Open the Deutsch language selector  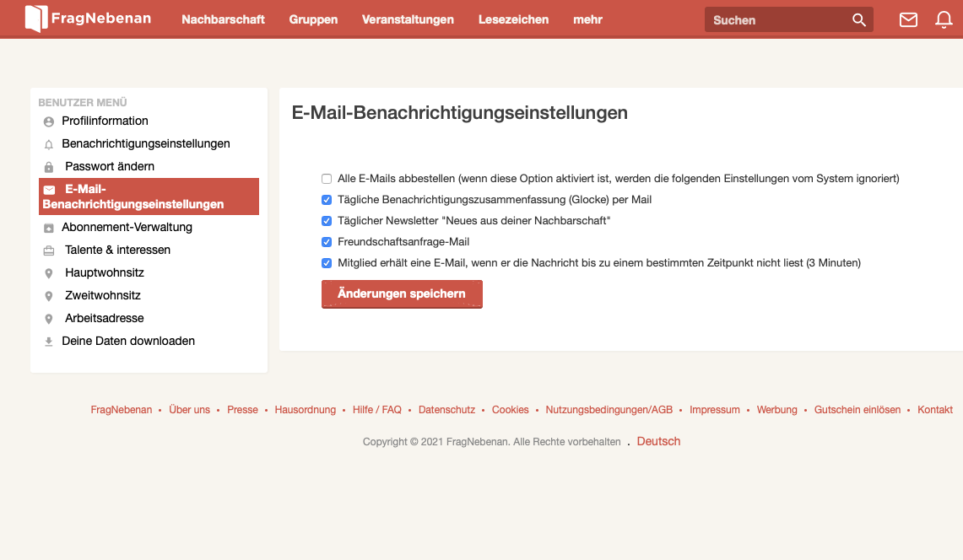[x=658, y=441]
